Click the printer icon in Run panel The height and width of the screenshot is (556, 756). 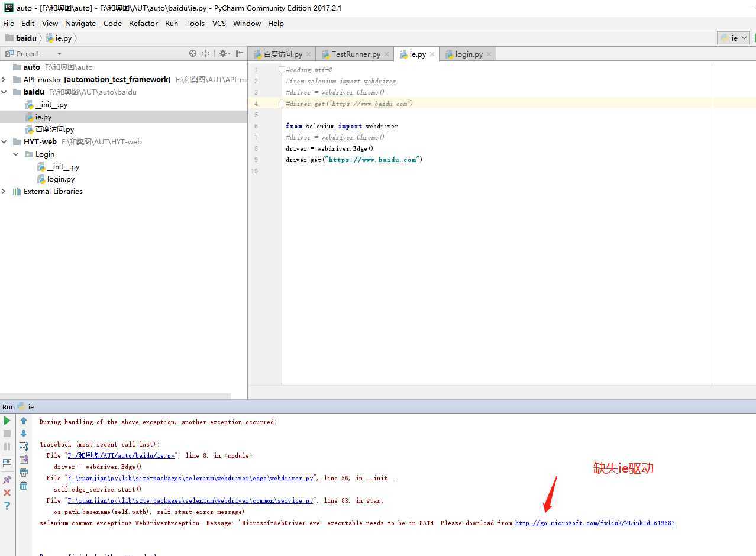pyautogui.click(x=24, y=473)
